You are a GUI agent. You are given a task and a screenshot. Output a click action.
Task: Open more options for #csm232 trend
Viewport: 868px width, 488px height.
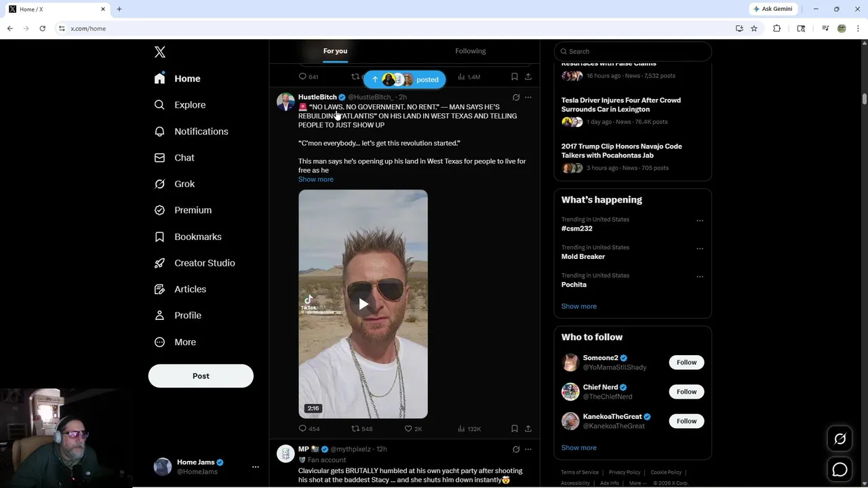[x=700, y=221]
